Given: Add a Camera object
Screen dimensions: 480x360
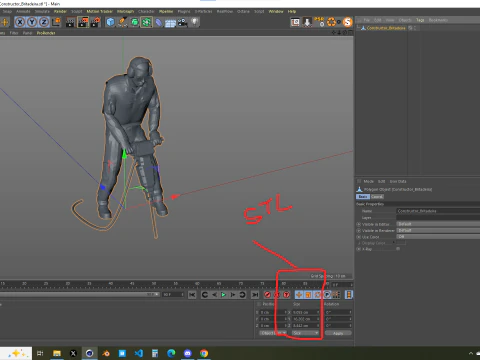Looking at the screenshot, I should point(182,22).
